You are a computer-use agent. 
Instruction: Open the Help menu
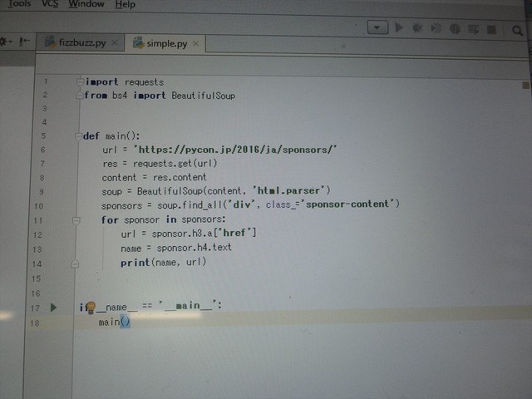pos(126,4)
